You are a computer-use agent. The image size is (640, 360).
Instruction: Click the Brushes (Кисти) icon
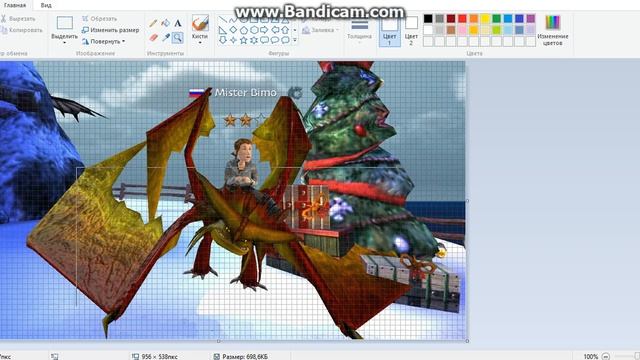coord(200,23)
